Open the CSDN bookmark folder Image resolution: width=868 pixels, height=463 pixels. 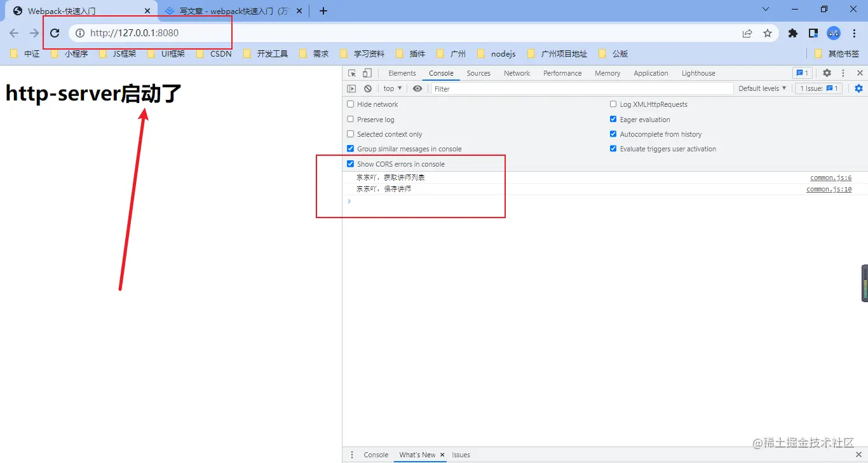pos(214,54)
